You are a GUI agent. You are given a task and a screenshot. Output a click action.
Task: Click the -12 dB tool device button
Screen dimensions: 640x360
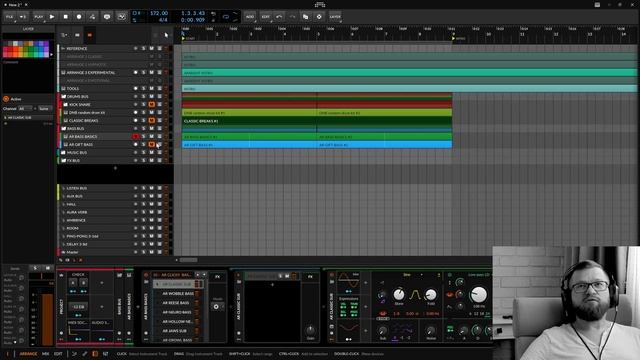pos(78,307)
